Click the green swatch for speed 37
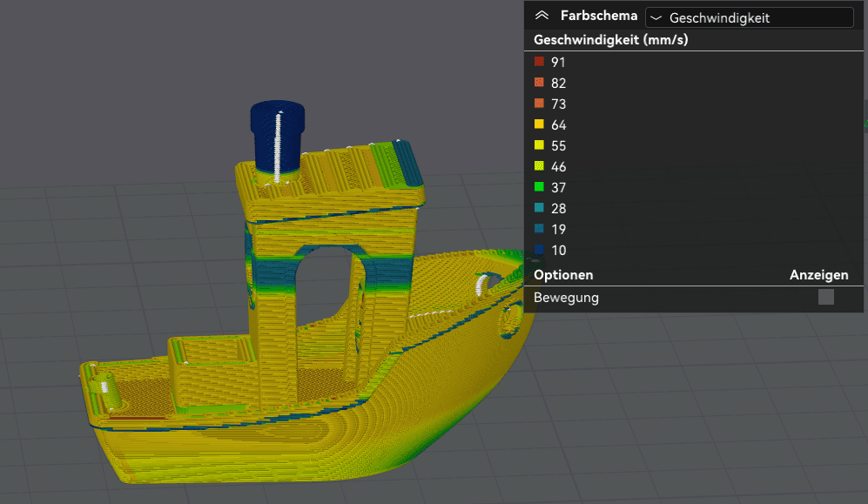The width and height of the screenshot is (868, 504). pos(539,187)
